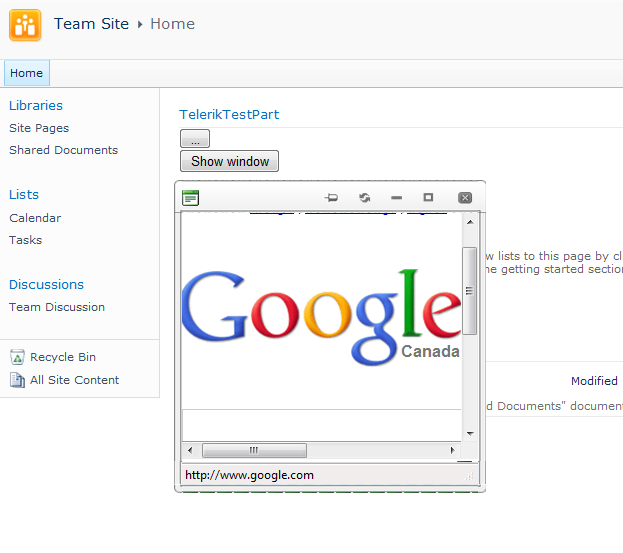Screen dimensions: 623x553
Task: Sort by the Modified column header
Action: (x=594, y=381)
